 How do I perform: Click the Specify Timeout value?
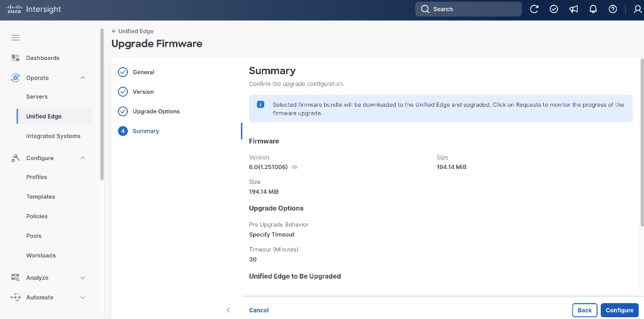272,235
